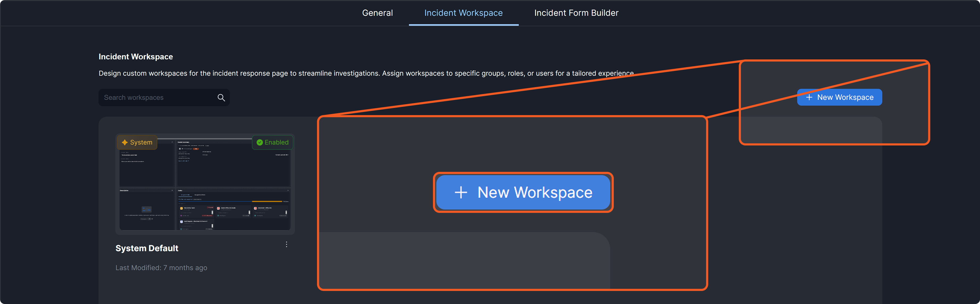The height and width of the screenshot is (304, 980).
Task: Open the Incident Form Builder tab
Action: coord(576,13)
